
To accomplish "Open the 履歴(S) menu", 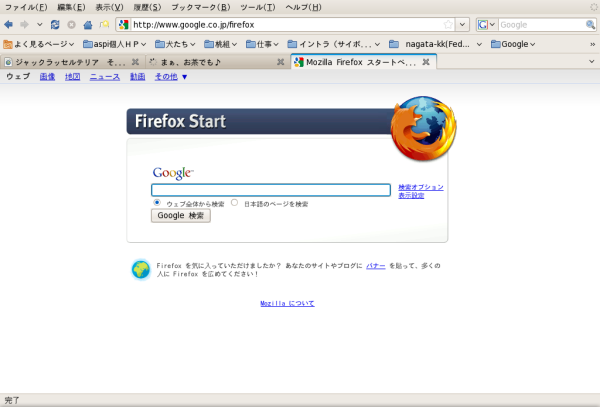I will (147, 7).
